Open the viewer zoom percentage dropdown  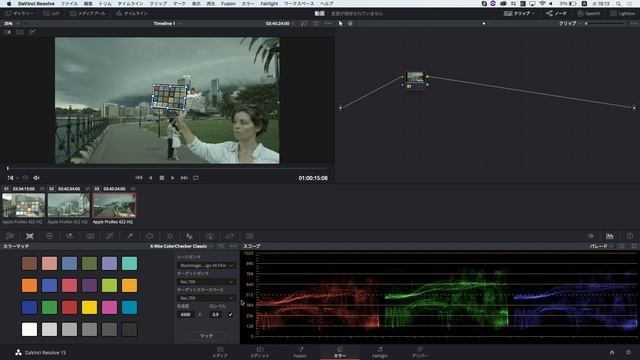(x=11, y=24)
